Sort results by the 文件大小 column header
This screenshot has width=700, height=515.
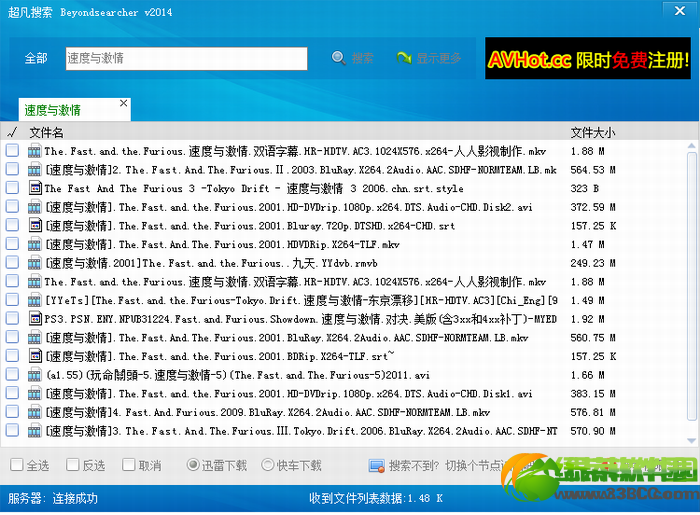(592, 133)
